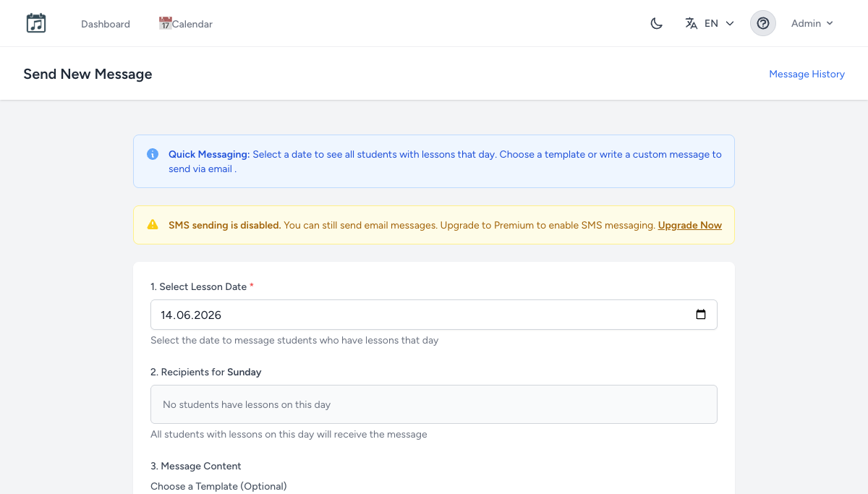868x494 pixels.
Task: Click the '2. Recipients for Sunday' label
Action: [x=206, y=372]
